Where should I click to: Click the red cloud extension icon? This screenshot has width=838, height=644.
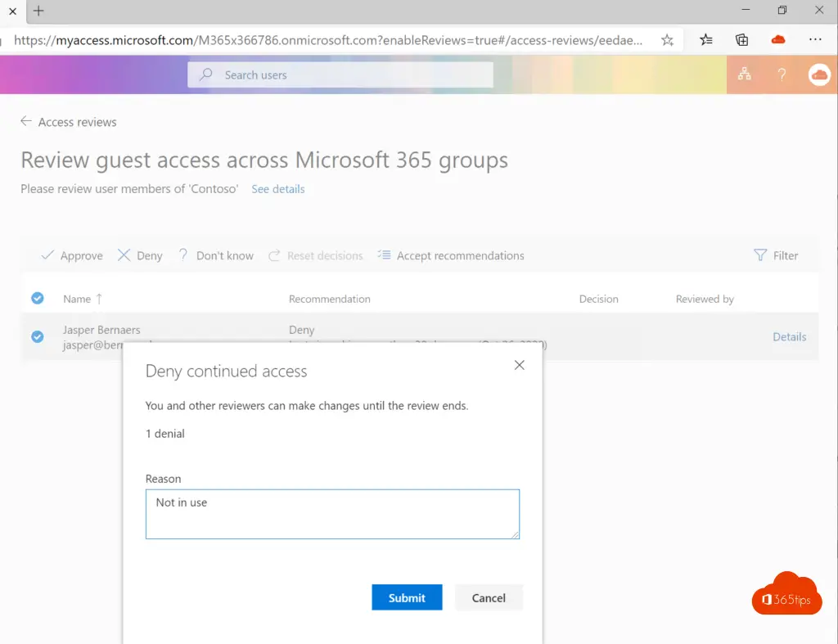click(x=778, y=40)
